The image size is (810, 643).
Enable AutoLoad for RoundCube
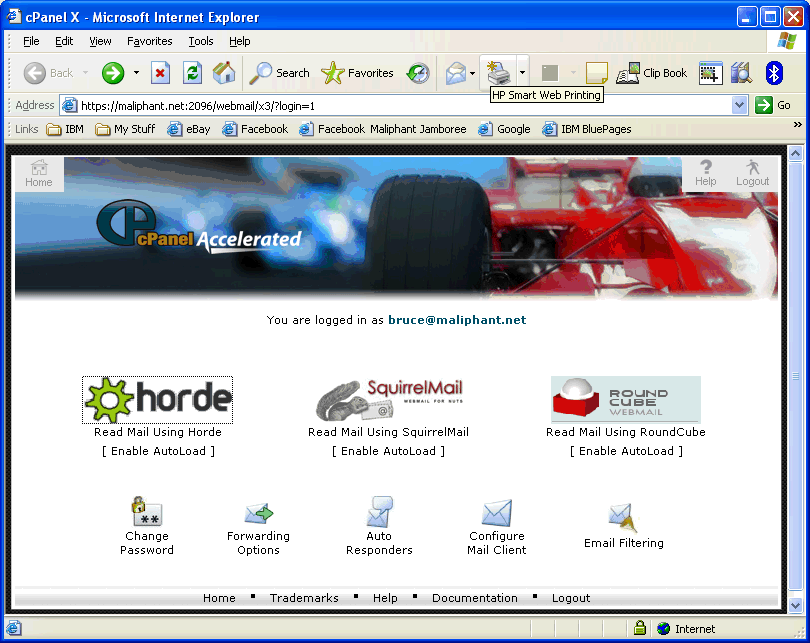point(626,451)
